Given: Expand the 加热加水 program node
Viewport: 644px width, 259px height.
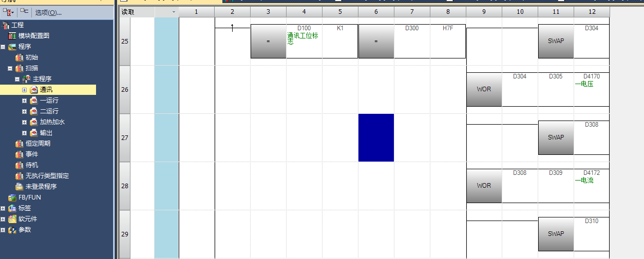Looking at the screenshot, I should [x=24, y=122].
